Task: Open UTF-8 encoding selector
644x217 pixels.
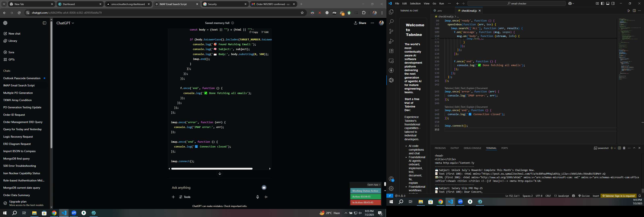Action: tap(539, 196)
